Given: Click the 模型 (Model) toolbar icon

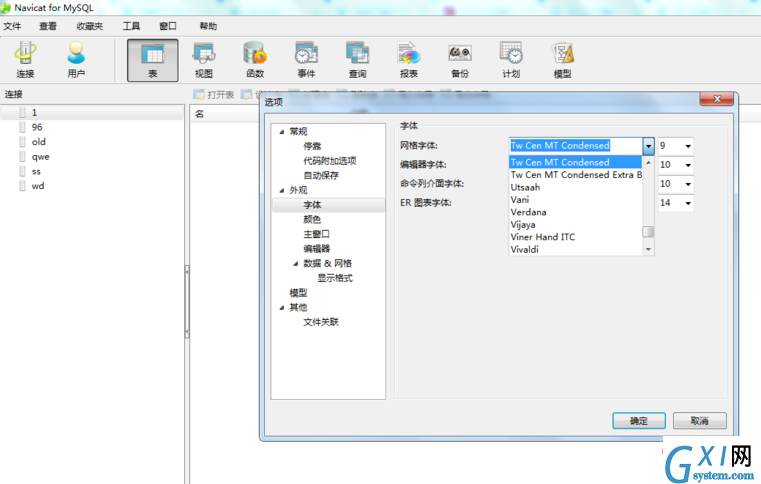Looking at the screenshot, I should pyautogui.click(x=562, y=60).
